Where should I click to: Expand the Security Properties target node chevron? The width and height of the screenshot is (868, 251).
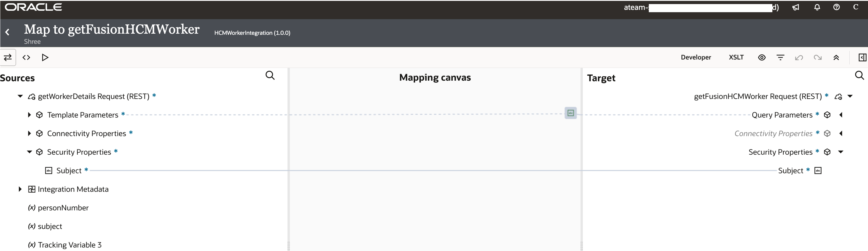point(841,152)
